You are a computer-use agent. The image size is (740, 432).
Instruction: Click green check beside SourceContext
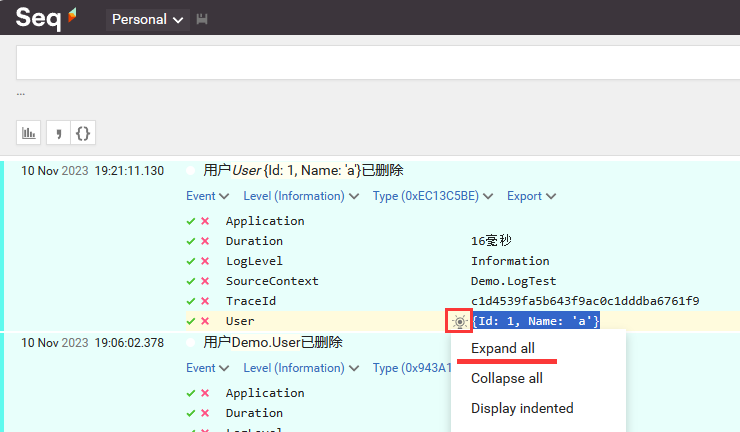coord(191,281)
